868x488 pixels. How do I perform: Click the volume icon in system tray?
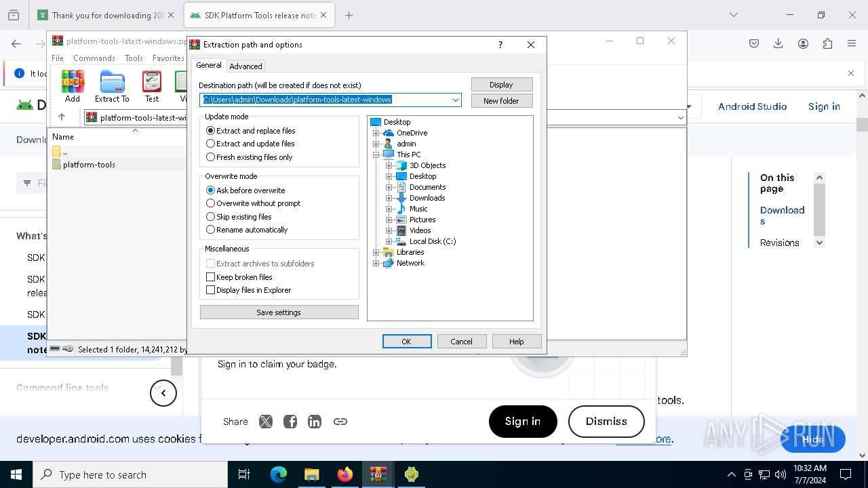click(x=781, y=474)
